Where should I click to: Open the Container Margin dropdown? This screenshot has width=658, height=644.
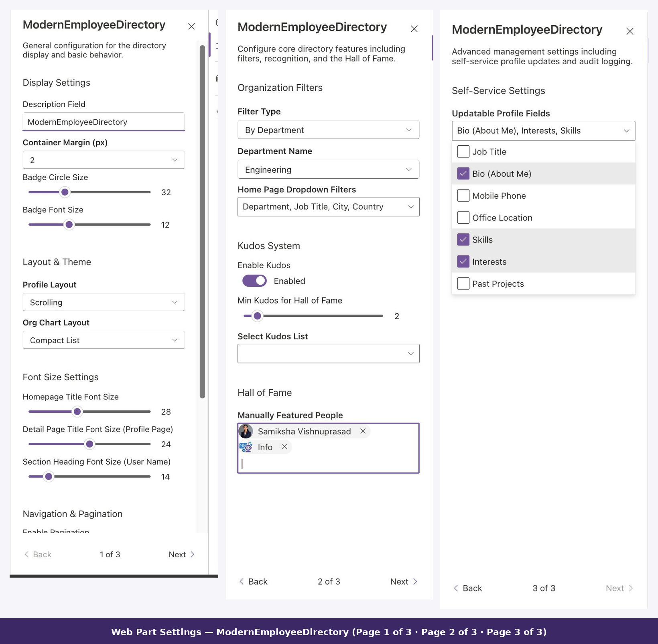[104, 160]
